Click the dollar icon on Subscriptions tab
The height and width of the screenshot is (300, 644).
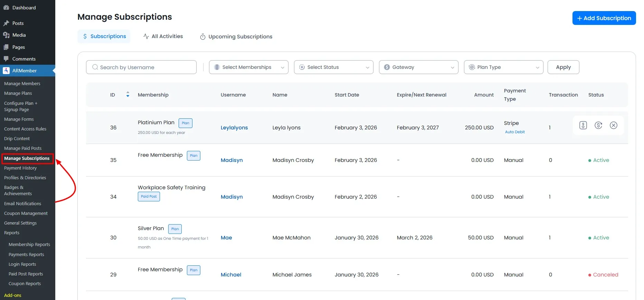[x=85, y=36]
